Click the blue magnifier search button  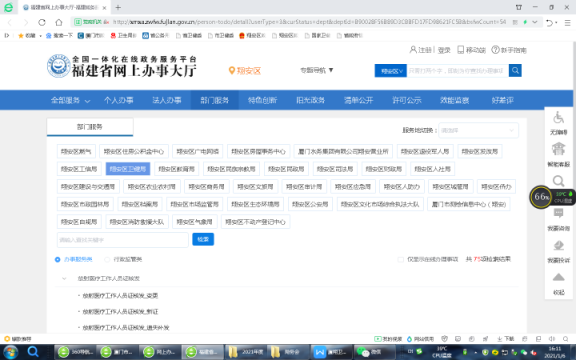click(x=515, y=71)
